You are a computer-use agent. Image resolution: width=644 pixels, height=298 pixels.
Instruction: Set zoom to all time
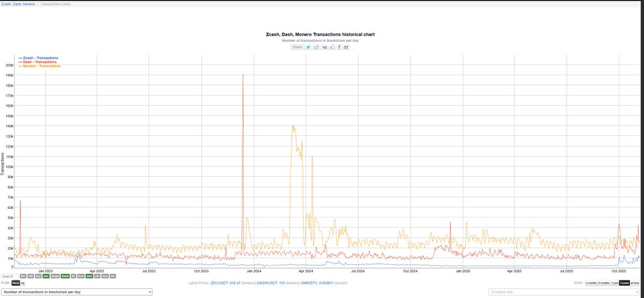pos(634,283)
